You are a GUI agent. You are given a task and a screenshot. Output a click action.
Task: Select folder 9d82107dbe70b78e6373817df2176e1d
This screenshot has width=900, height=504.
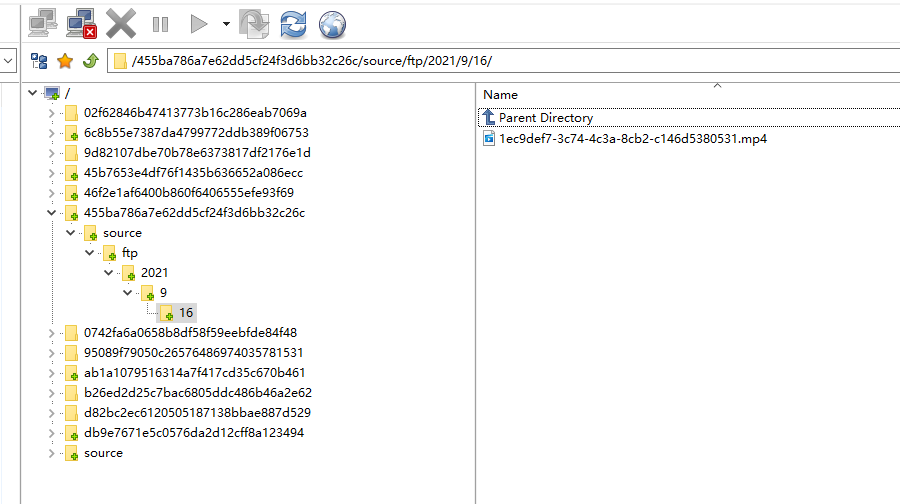(x=197, y=153)
